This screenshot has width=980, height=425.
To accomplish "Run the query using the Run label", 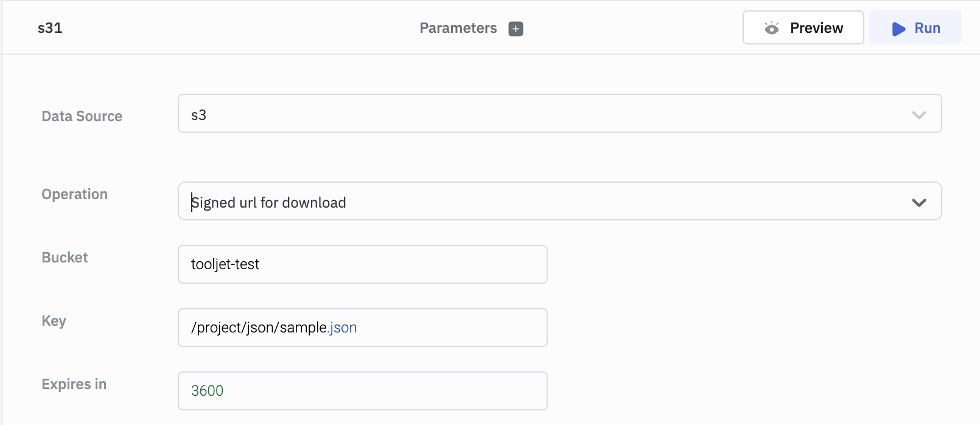I will pos(927,28).
